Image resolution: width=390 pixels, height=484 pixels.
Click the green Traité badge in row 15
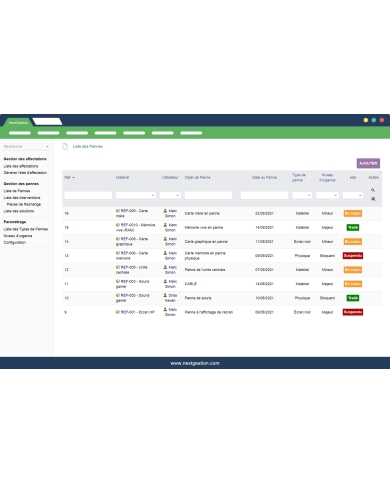click(353, 227)
